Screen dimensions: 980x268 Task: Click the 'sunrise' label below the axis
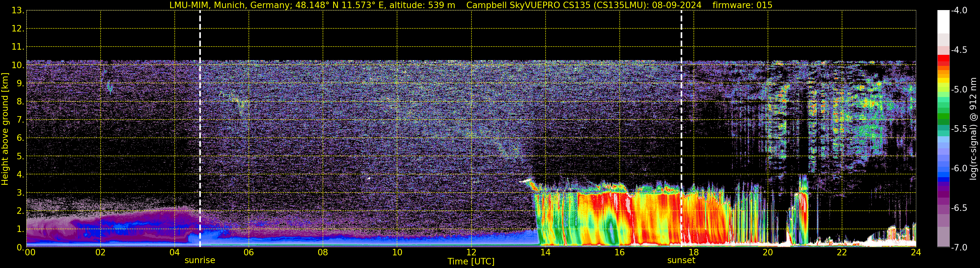(x=200, y=261)
